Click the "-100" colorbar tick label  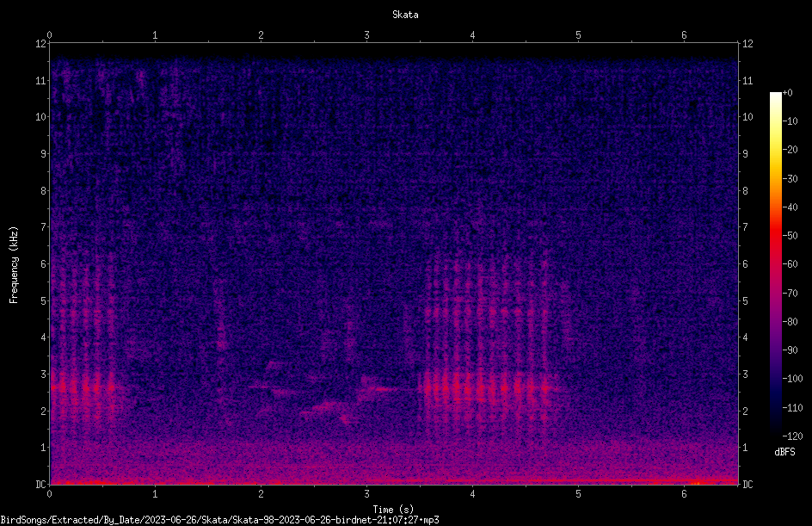pos(792,379)
